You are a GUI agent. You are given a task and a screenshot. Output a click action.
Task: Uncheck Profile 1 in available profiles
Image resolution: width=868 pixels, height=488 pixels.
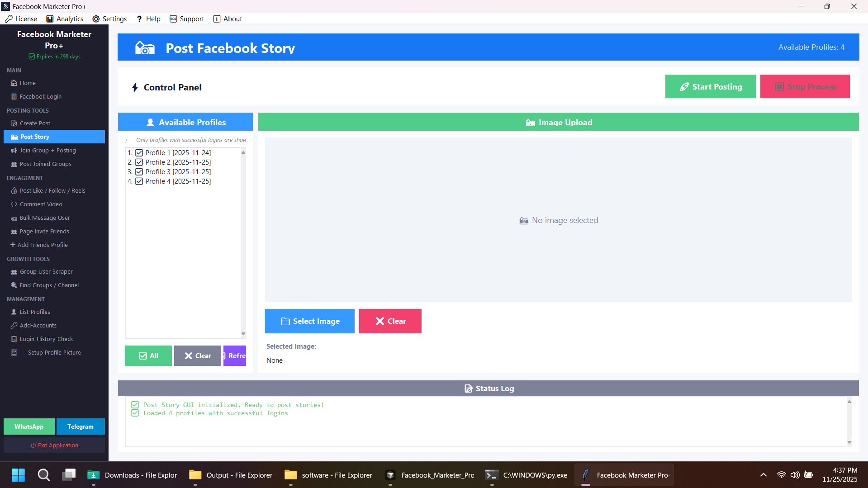(x=139, y=152)
